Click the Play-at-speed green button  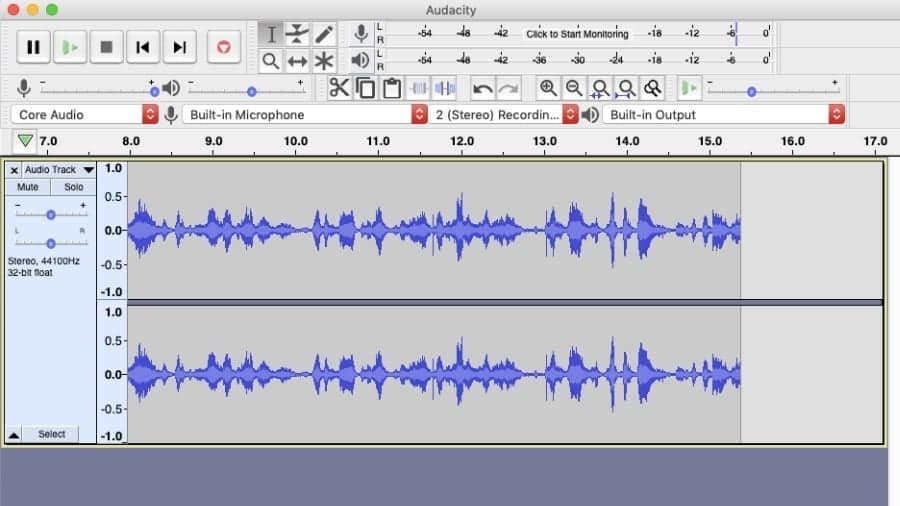click(x=689, y=88)
